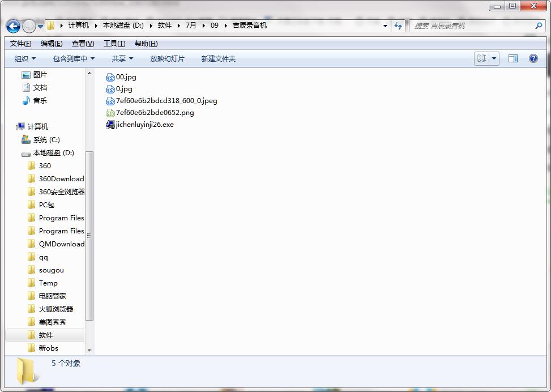This screenshot has height=392, width=551.
Task: Select file 00.jpg
Action: pyautogui.click(x=121, y=77)
